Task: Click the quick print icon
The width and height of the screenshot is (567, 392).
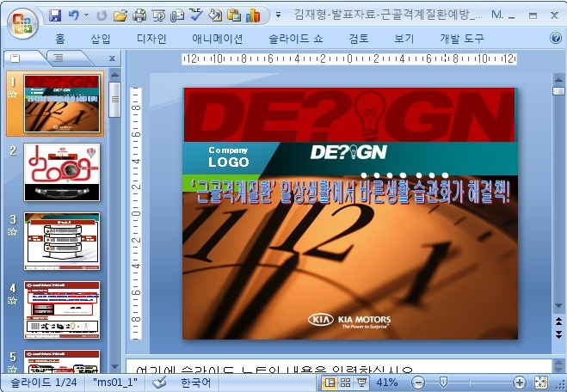Action: (x=139, y=15)
